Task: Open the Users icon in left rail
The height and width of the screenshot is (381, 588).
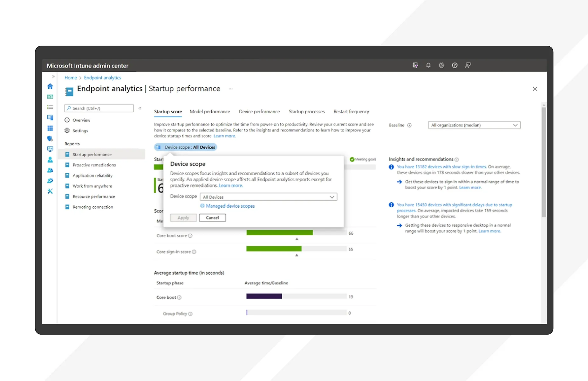Action: (50, 159)
